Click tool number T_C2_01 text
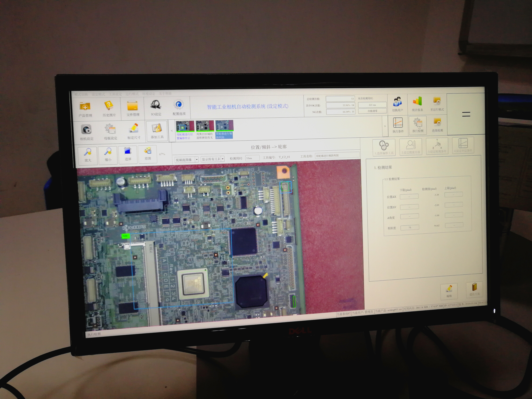 (284, 157)
